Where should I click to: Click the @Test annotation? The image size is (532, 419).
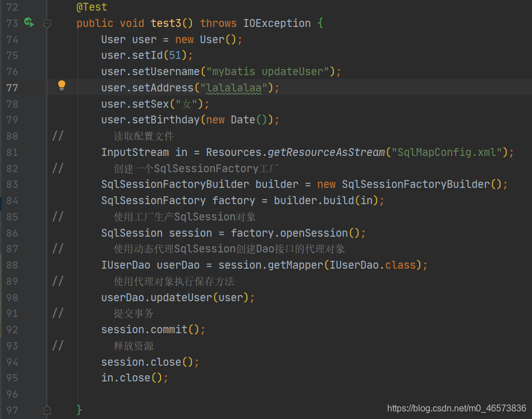pyautogui.click(x=91, y=7)
